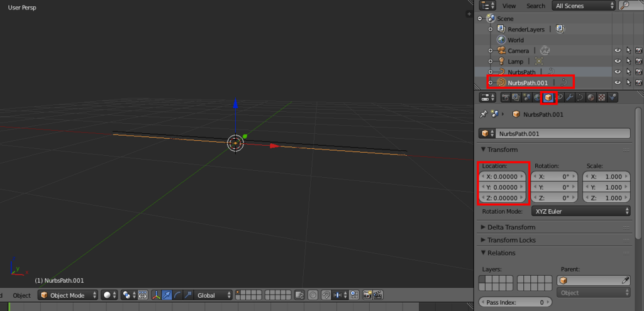Open the Material properties tab
644x311 pixels.
(x=591, y=97)
